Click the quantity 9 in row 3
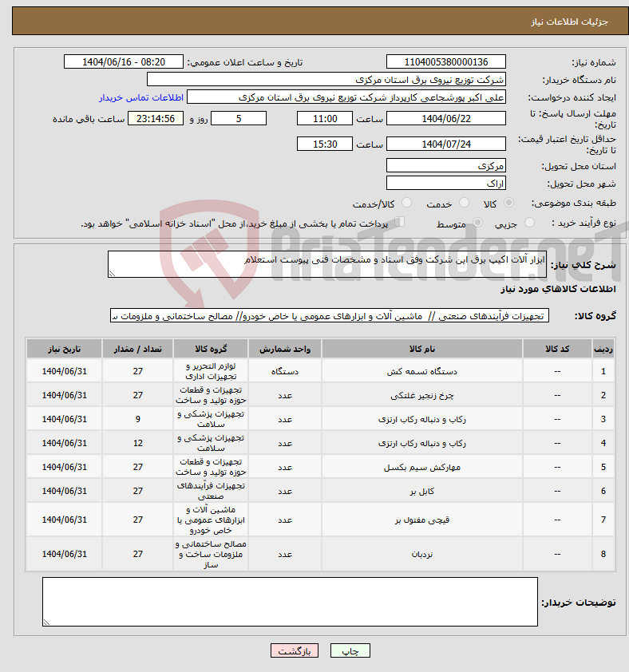Image resolution: width=629 pixels, height=672 pixels. (137, 420)
